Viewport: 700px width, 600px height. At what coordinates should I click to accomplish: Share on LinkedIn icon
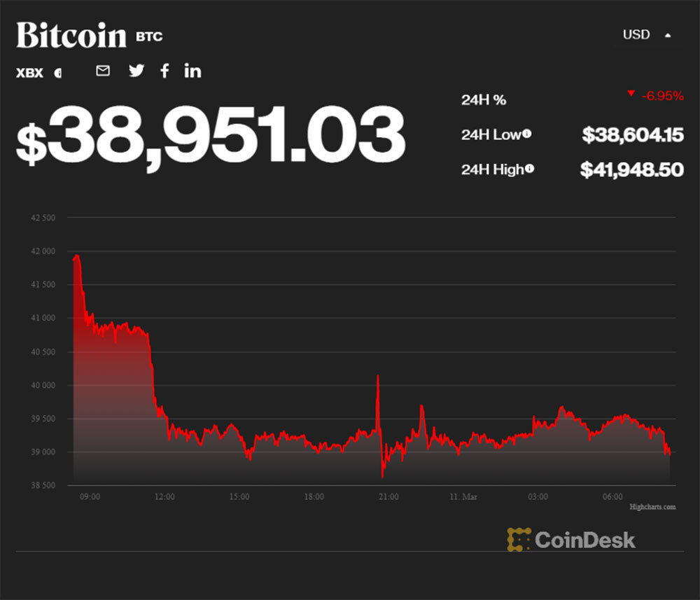click(192, 70)
